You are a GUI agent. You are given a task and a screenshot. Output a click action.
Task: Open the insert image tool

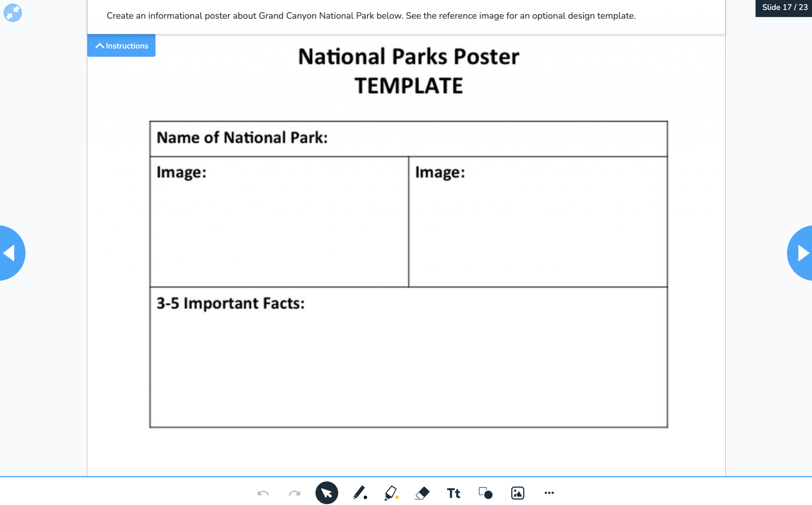click(517, 493)
